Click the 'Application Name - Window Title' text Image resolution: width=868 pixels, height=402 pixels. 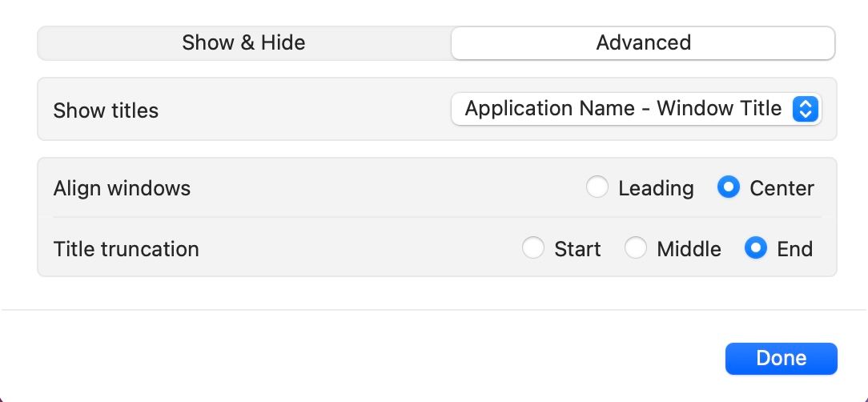(x=623, y=109)
